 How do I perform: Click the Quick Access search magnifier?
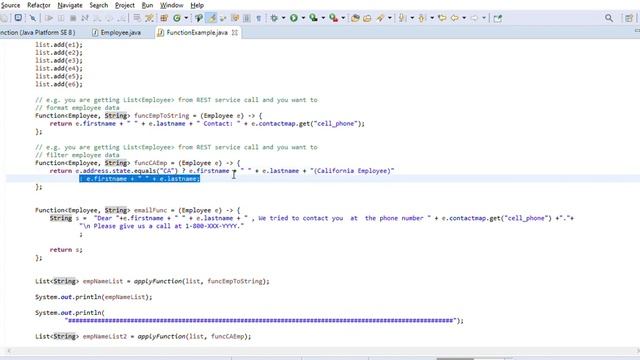[x=609, y=18]
